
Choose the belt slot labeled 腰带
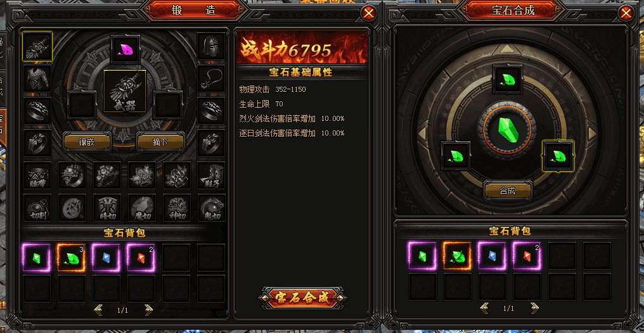click(37, 176)
